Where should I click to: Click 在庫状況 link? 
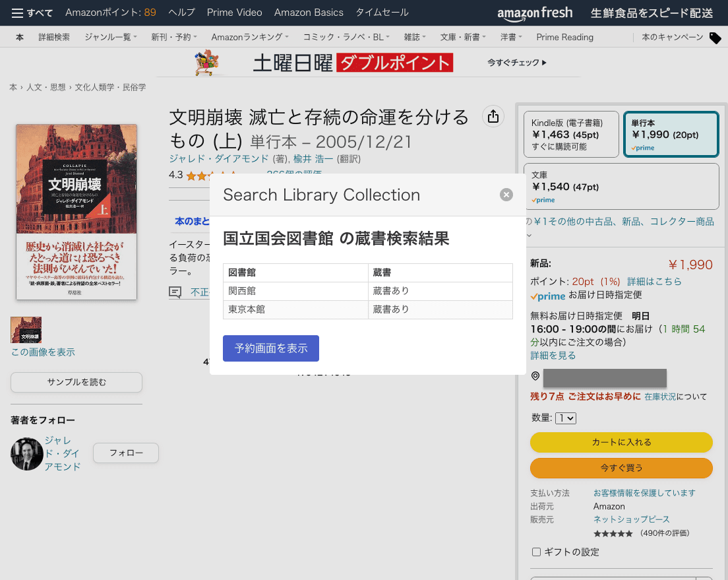tap(660, 397)
